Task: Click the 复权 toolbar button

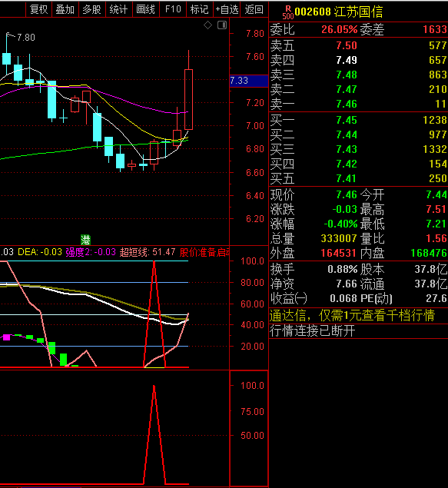Action: pyautogui.click(x=38, y=9)
